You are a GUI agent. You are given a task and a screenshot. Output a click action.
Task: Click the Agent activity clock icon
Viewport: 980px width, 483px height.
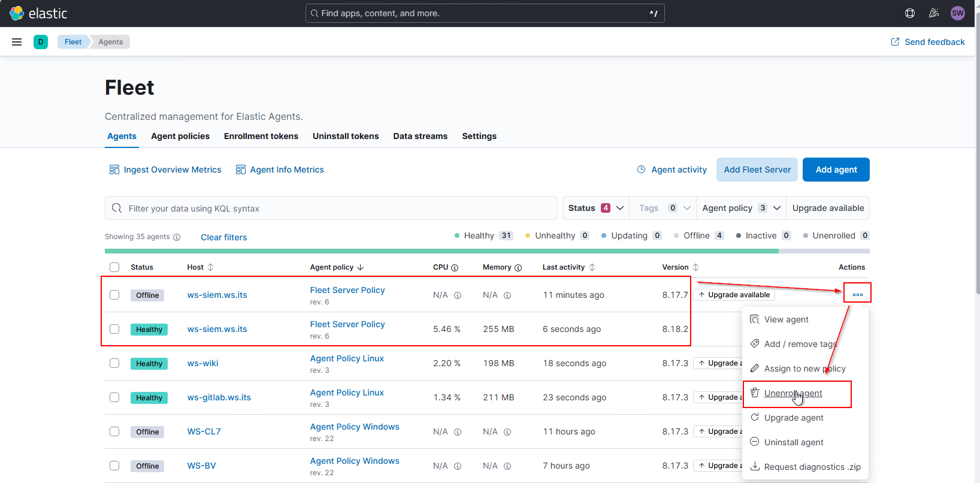[641, 170]
